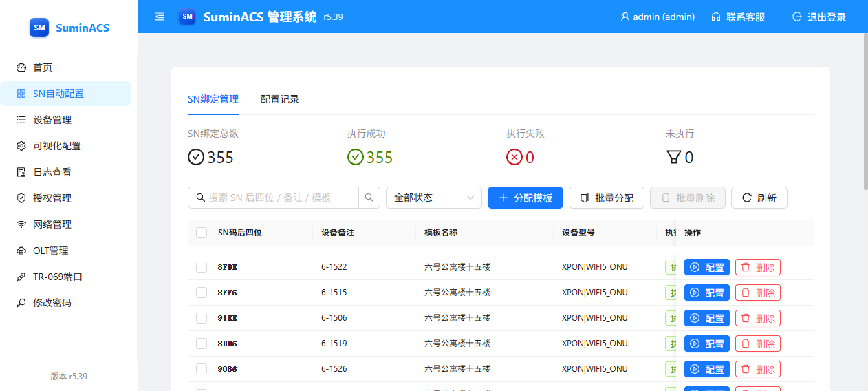Collapse the sidebar with the menu fold icon
Image resolution: width=868 pixels, height=391 pixels.
tap(160, 17)
